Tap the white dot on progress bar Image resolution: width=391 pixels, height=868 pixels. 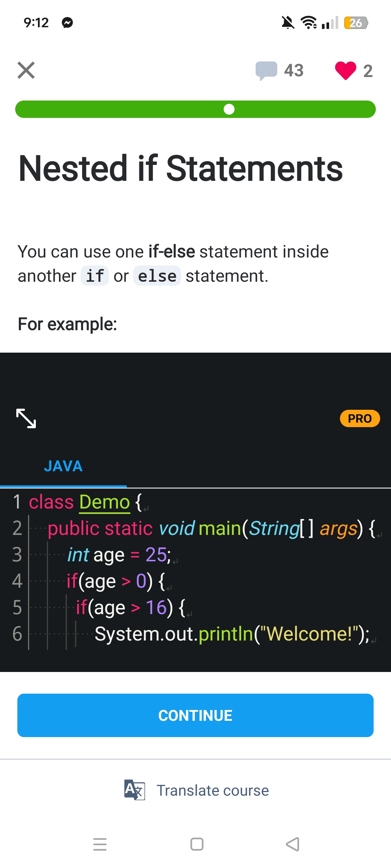click(229, 109)
